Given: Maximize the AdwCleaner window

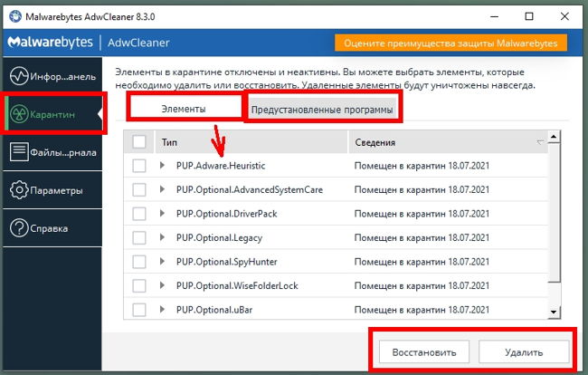Looking at the screenshot, I should [x=529, y=16].
